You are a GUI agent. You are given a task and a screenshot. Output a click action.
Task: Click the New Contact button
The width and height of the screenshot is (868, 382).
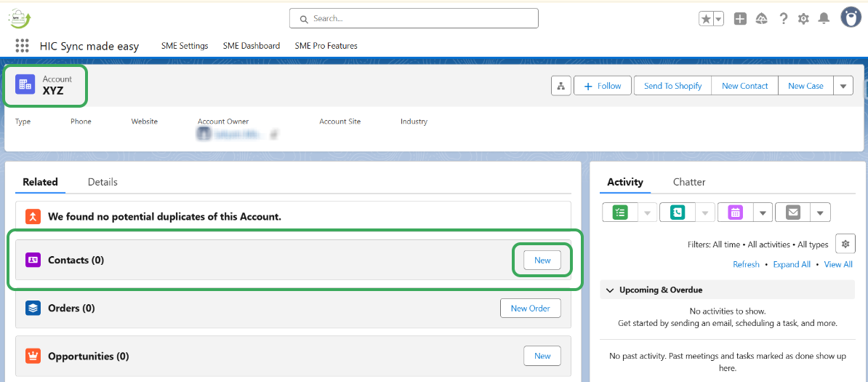tap(744, 86)
